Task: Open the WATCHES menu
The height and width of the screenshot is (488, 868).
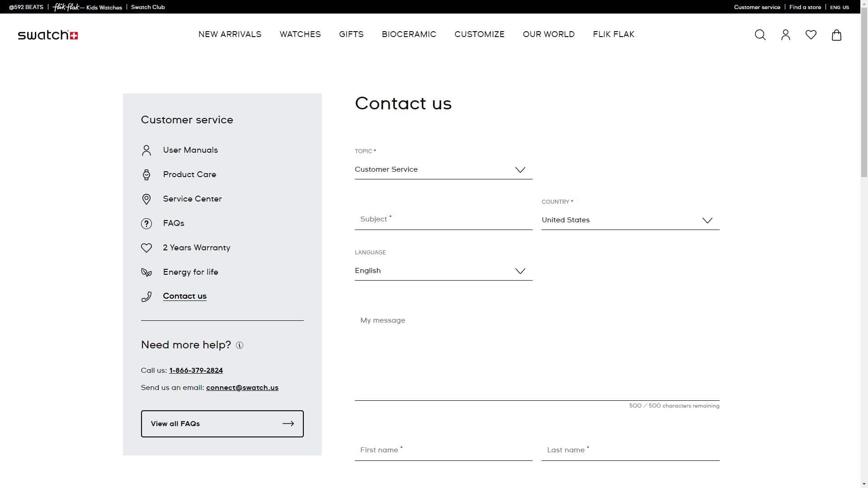Action: click(300, 34)
